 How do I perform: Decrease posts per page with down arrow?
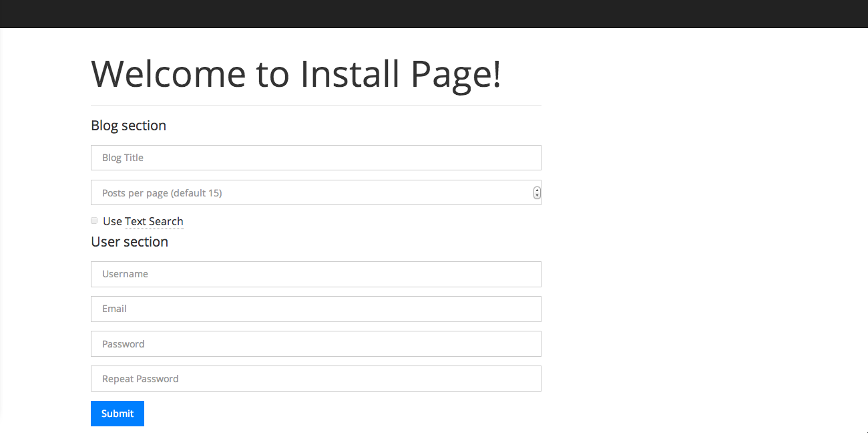537,196
